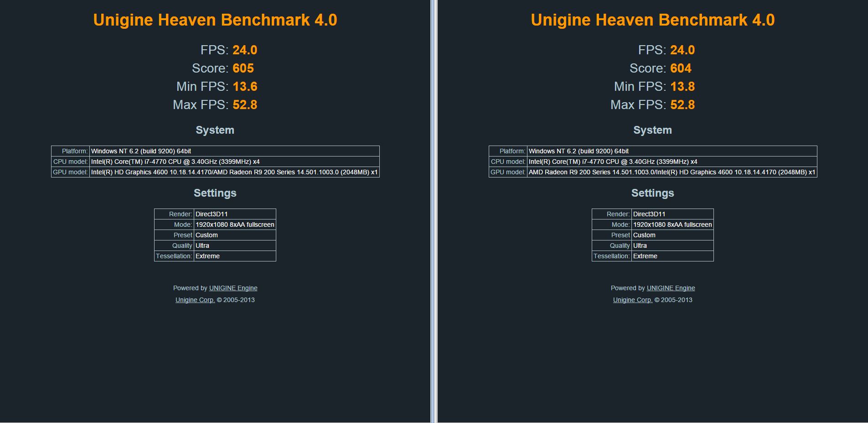Click the right Settings heading
The image size is (868, 423).
pos(653,193)
